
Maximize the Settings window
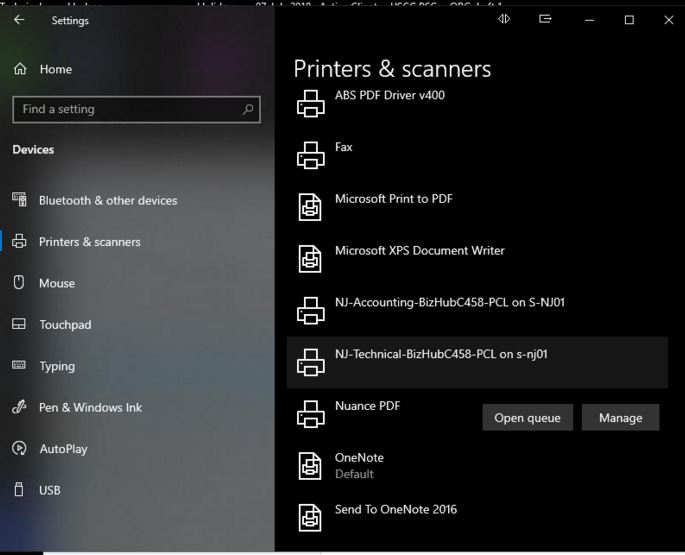click(x=629, y=20)
